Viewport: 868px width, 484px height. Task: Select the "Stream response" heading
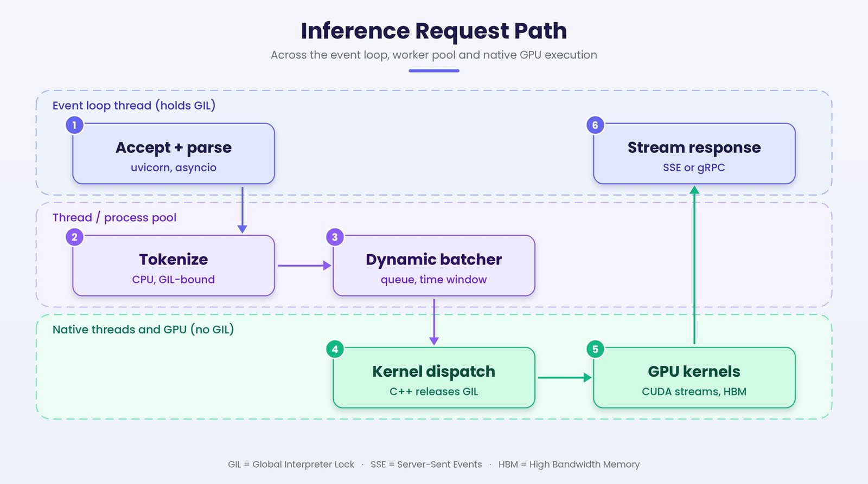(694, 147)
